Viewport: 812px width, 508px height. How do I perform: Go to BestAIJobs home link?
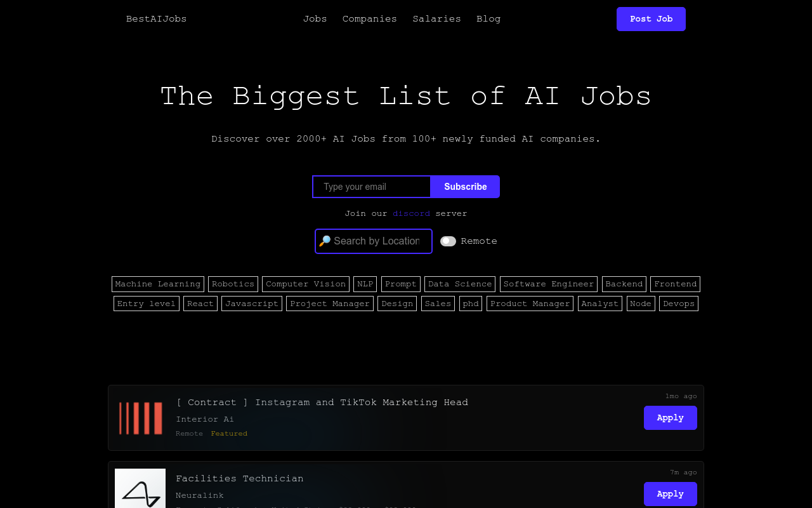156,19
